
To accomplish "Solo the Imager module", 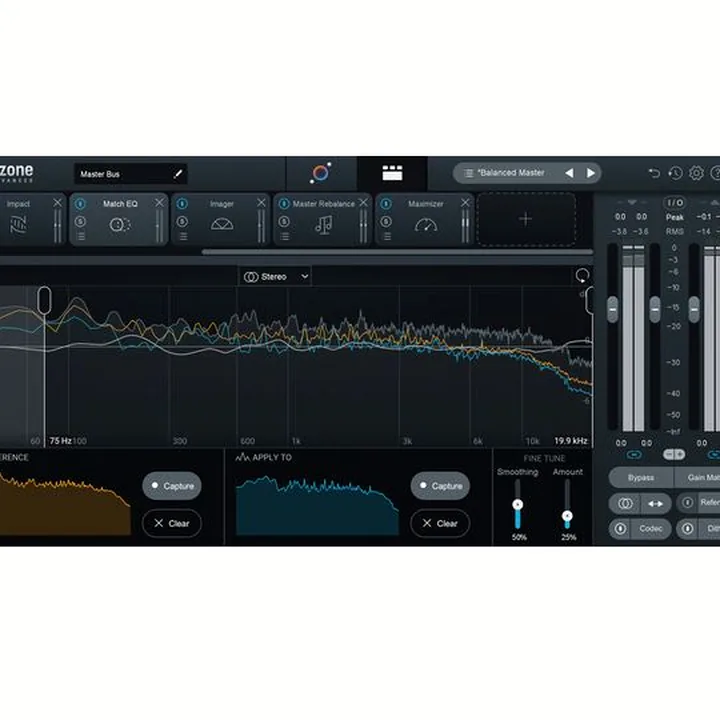I will click(x=182, y=222).
